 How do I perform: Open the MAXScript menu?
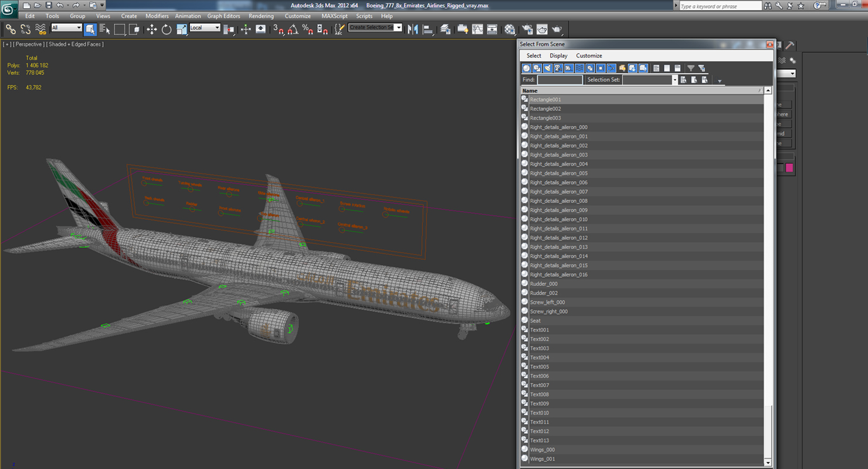(x=334, y=16)
